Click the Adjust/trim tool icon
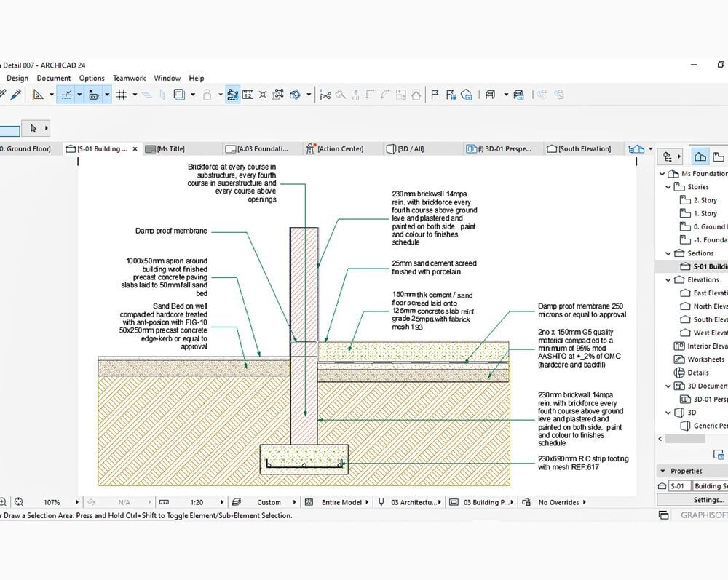 point(340,95)
